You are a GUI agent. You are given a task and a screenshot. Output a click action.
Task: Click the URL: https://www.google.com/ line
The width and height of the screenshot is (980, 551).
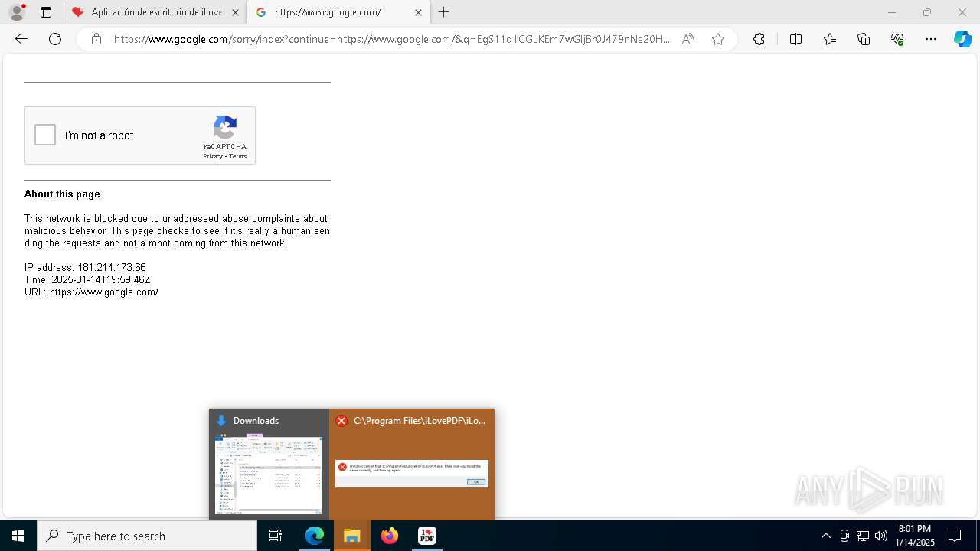[x=92, y=292]
